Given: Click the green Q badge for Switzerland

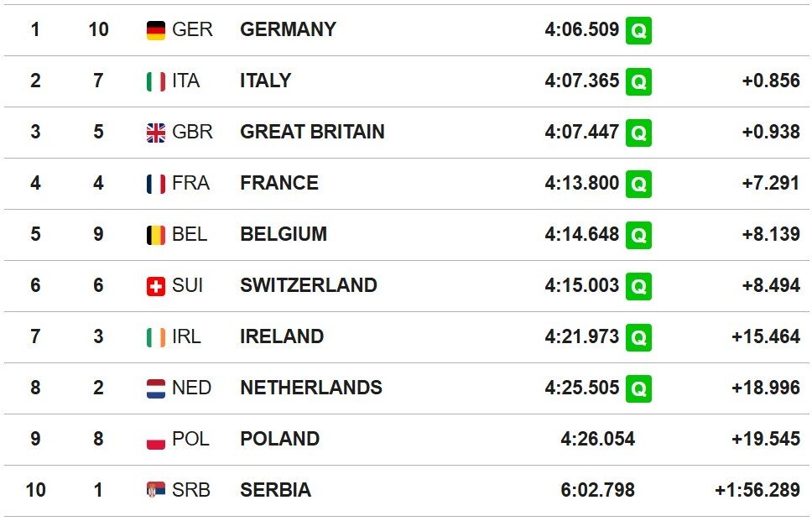Looking at the screenshot, I should click(638, 286).
